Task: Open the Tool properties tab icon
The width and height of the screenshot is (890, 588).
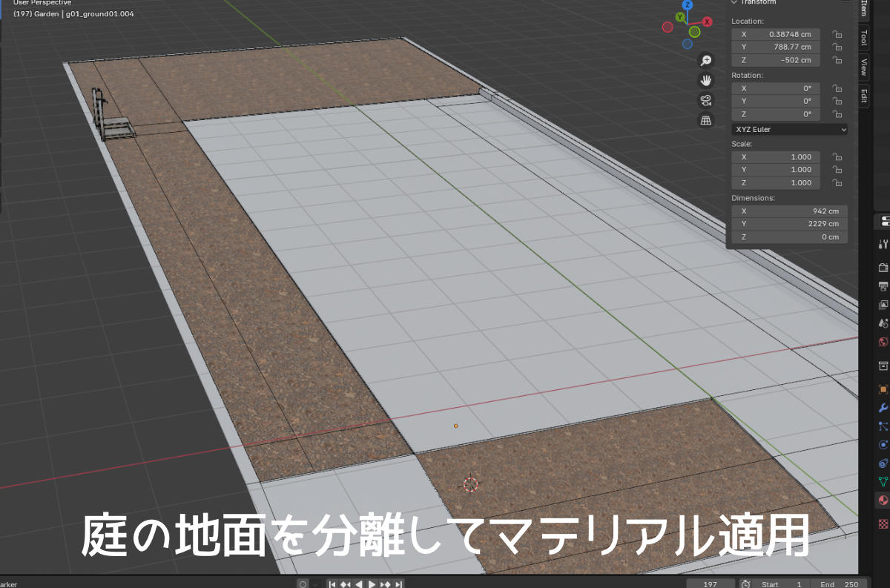Action: (x=883, y=244)
